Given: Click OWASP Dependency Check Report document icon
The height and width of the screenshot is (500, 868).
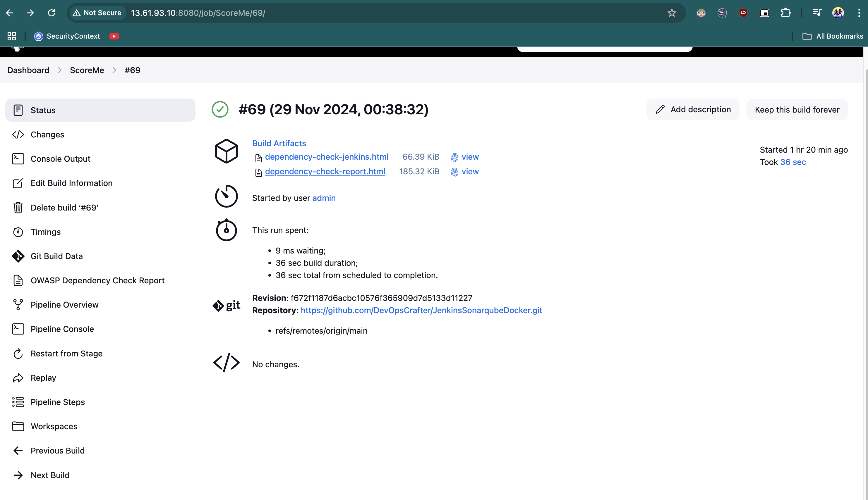Looking at the screenshot, I should click(x=18, y=281).
